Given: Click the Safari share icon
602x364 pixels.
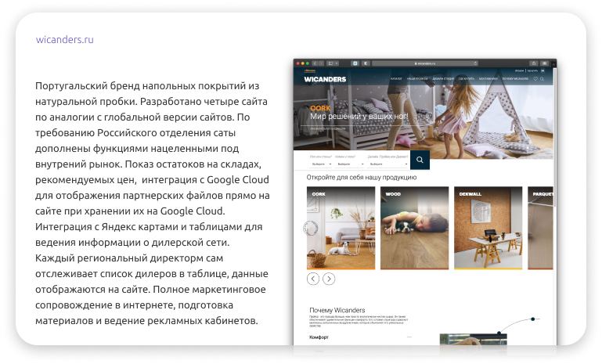Looking at the screenshot, I should click(x=534, y=63).
